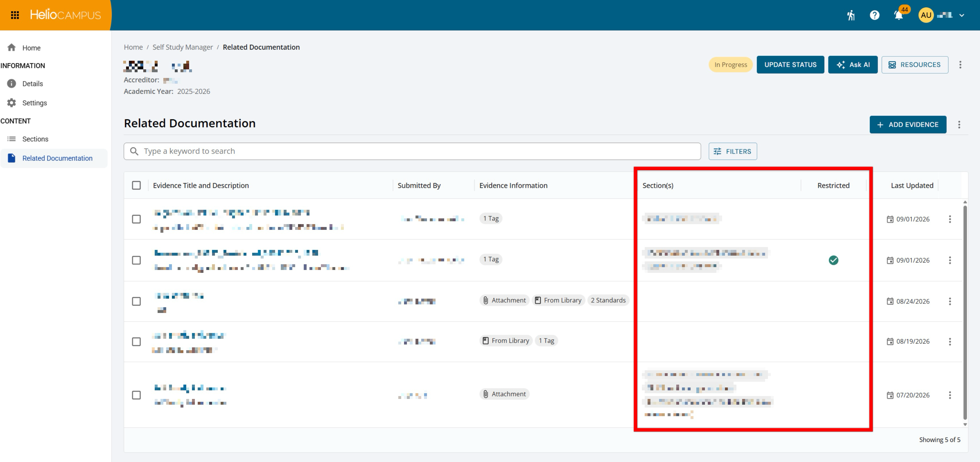Image resolution: width=980 pixels, height=462 pixels.
Task: Open notifications bell with 44 badge
Action: (899, 15)
